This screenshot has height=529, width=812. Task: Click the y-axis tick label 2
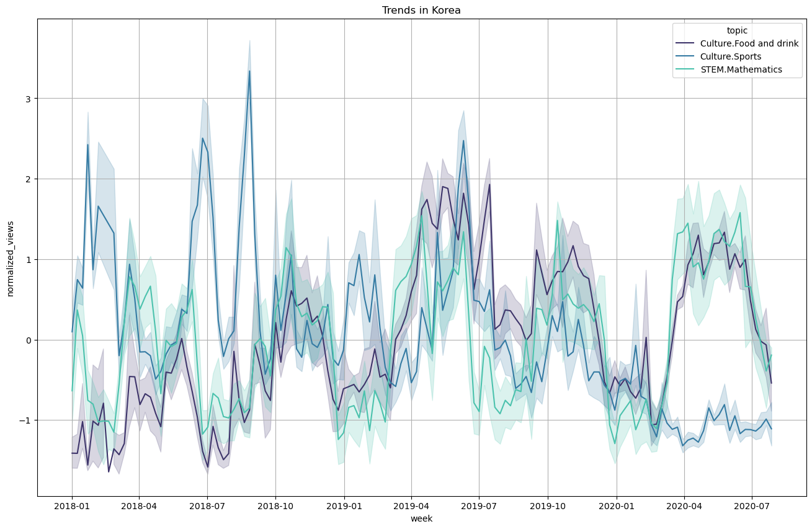(30, 179)
